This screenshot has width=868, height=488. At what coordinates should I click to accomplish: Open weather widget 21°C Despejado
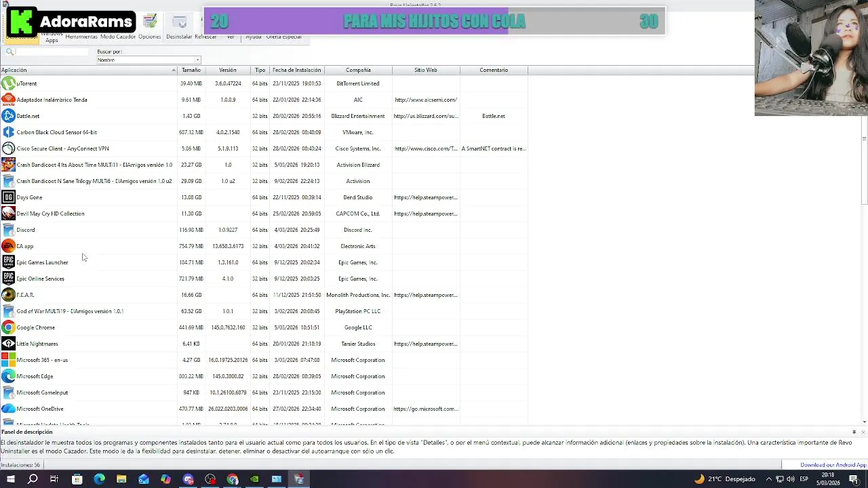point(725,479)
